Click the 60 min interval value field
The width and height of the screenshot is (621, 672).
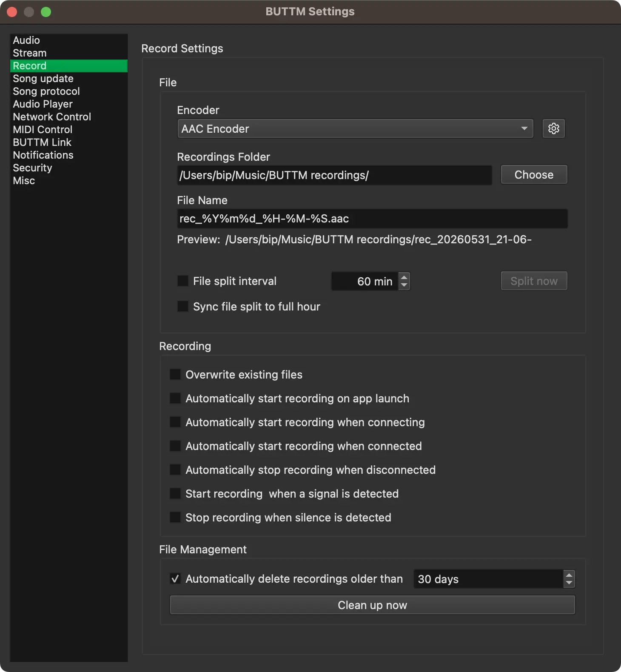pos(365,281)
